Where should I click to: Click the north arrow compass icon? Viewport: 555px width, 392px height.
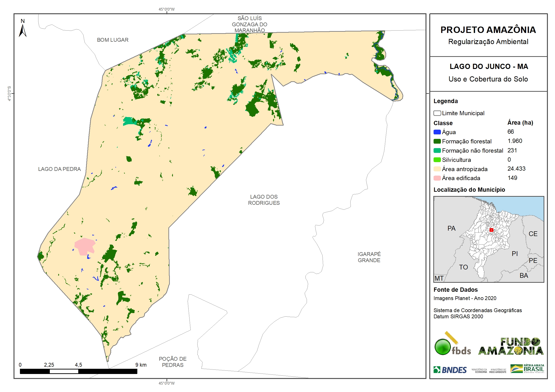[x=23, y=30]
